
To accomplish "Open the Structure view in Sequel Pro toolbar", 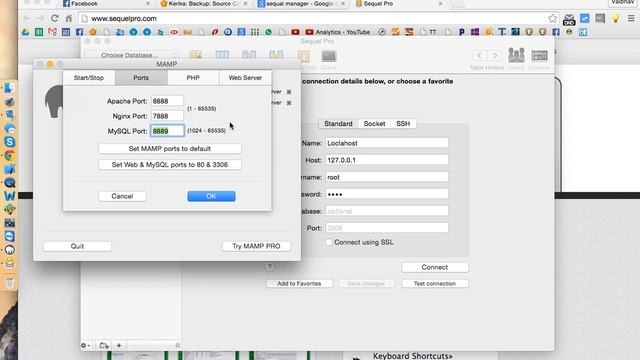I will click(x=196, y=56).
